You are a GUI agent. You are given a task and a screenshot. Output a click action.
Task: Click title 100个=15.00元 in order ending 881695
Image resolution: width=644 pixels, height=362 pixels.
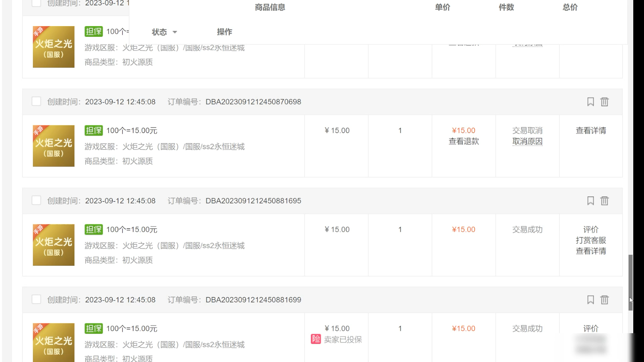tap(132, 229)
